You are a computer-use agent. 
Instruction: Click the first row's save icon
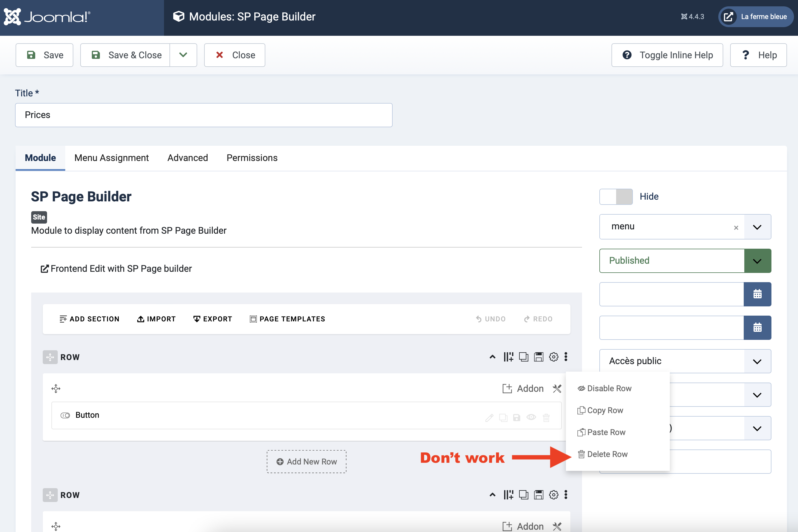point(539,357)
